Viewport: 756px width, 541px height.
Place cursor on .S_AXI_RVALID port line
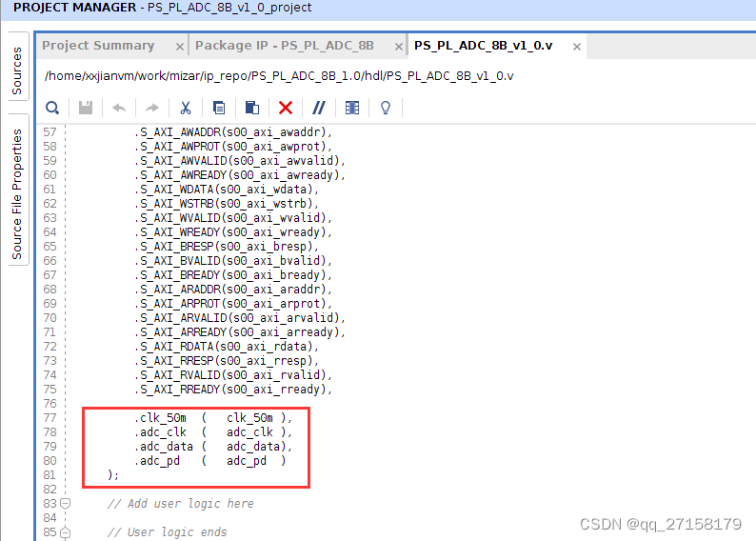click(x=233, y=375)
